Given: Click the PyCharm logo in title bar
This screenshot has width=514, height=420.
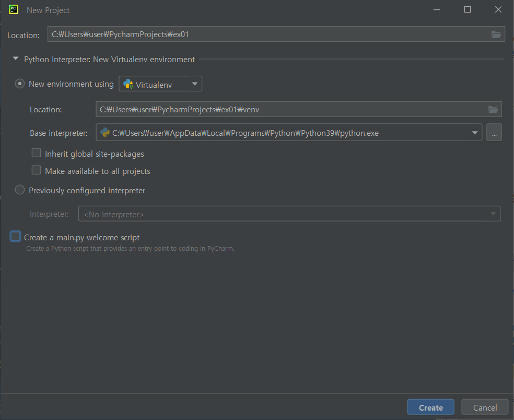Looking at the screenshot, I should [14, 9].
